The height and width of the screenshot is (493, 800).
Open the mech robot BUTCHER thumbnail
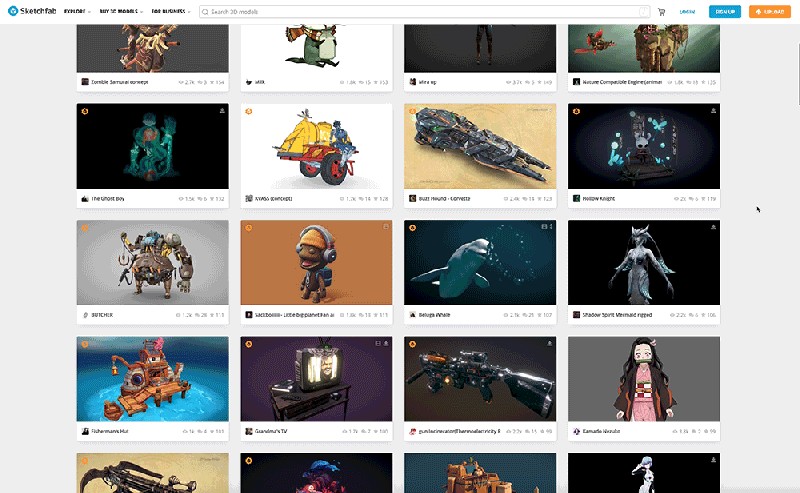(x=153, y=262)
